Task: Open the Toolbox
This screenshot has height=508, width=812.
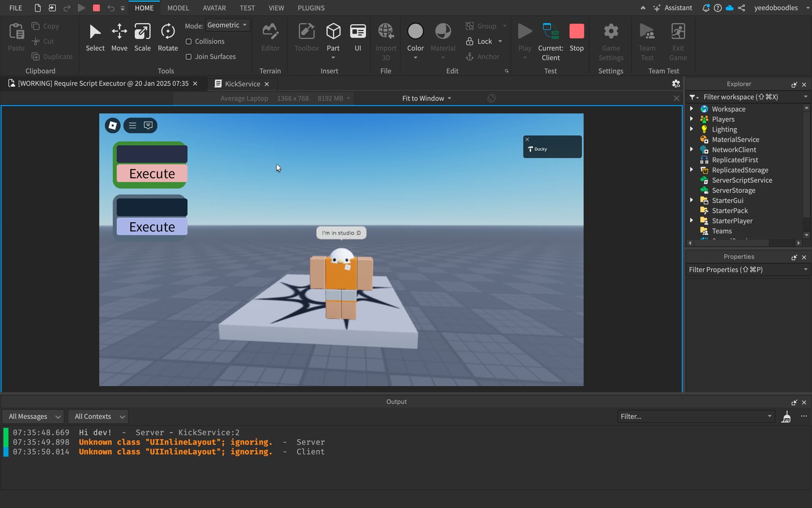Action: pos(306,38)
